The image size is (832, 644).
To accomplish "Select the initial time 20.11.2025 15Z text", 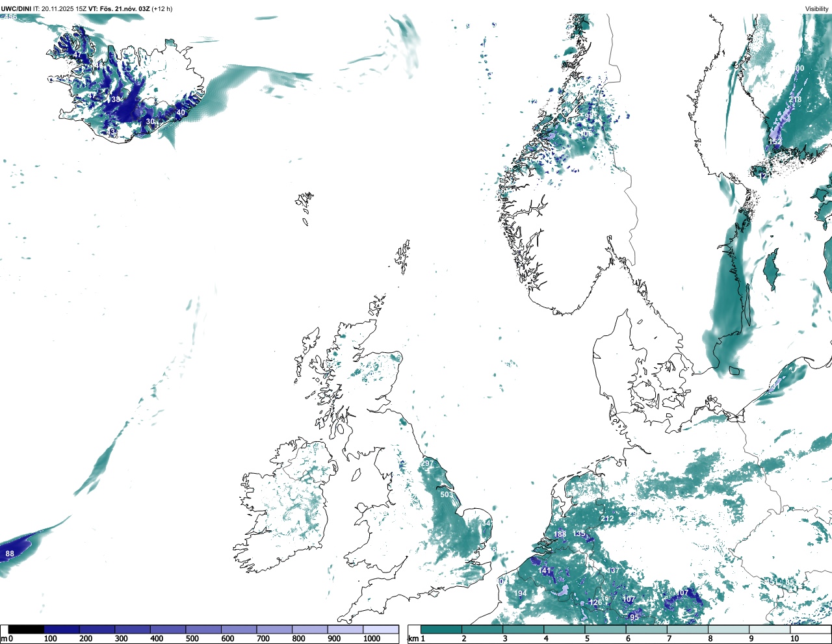I will [x=64, y=8].
